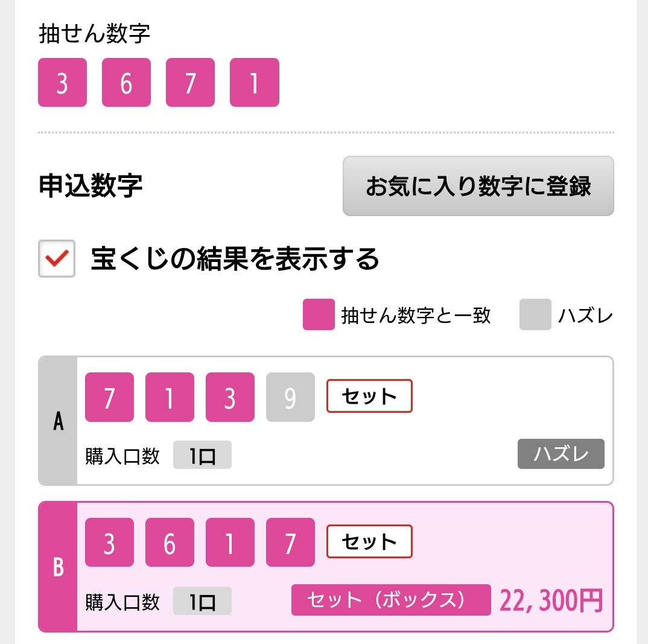Click the 22,300円 prize amount
648x644 pixels.
point(551,600)
